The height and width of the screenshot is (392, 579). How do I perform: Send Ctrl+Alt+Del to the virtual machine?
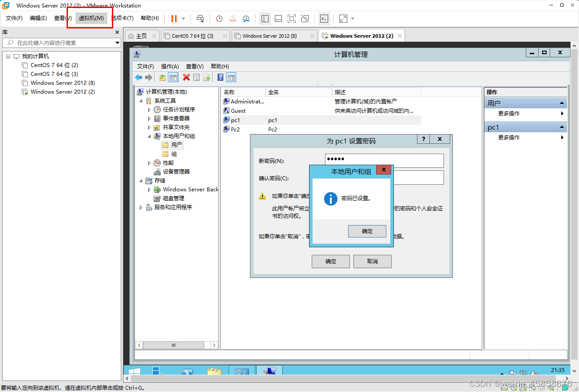tap(200, 19)
